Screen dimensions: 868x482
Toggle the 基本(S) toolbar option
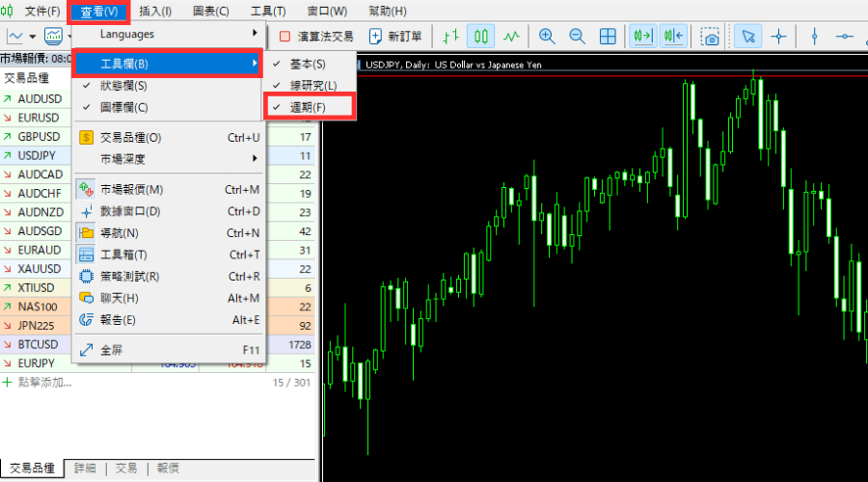(x=308, y=64)
